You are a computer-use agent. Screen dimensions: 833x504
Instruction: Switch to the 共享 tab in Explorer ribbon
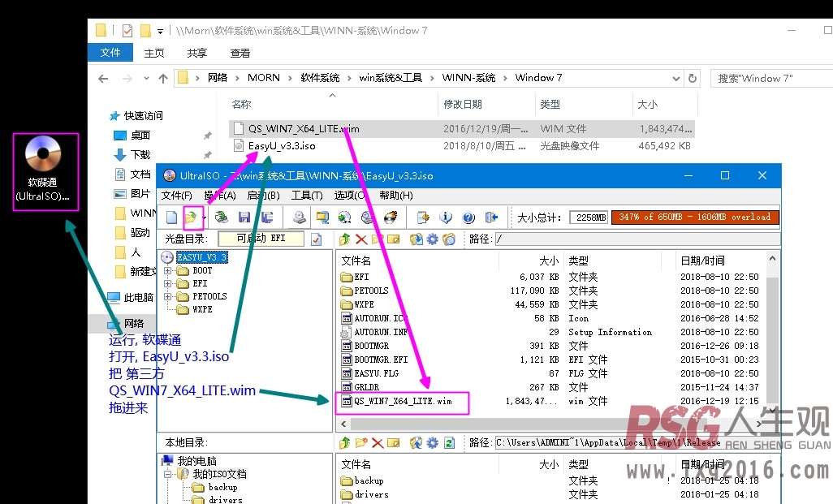coord(197,53)
